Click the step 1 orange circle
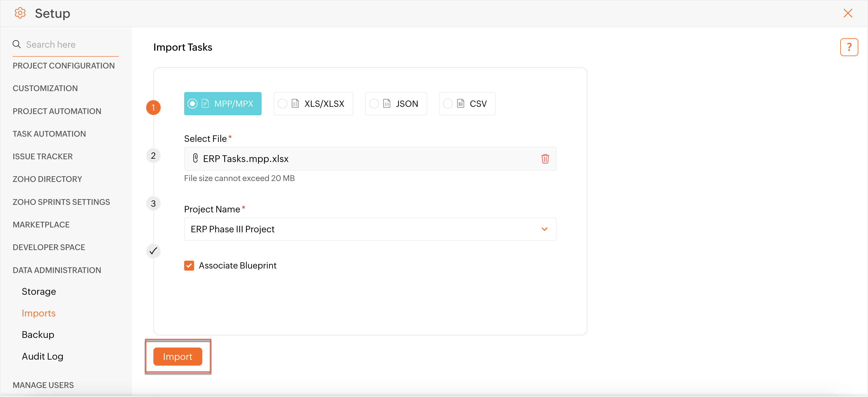The image size is (868, 397). (x=153, y=108)
